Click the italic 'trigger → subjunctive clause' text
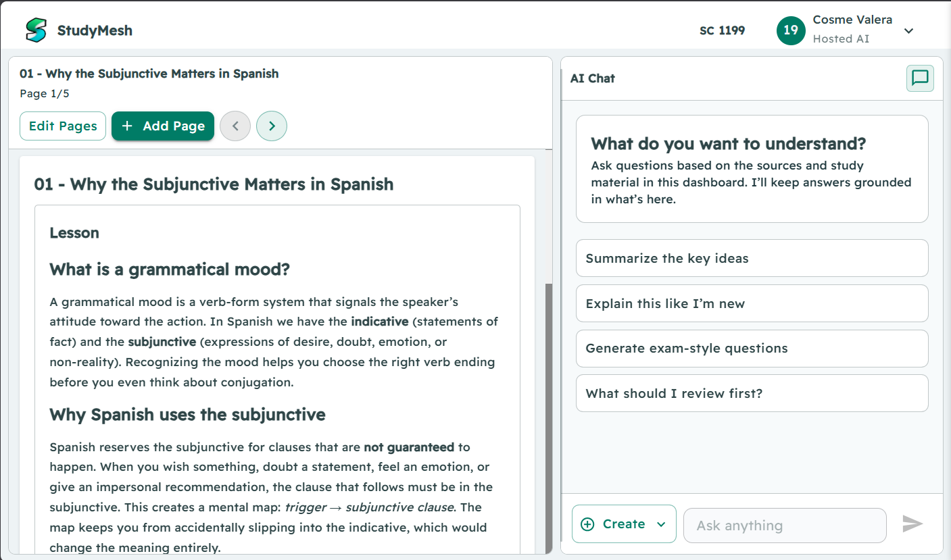951x560 pixels. 371,507
